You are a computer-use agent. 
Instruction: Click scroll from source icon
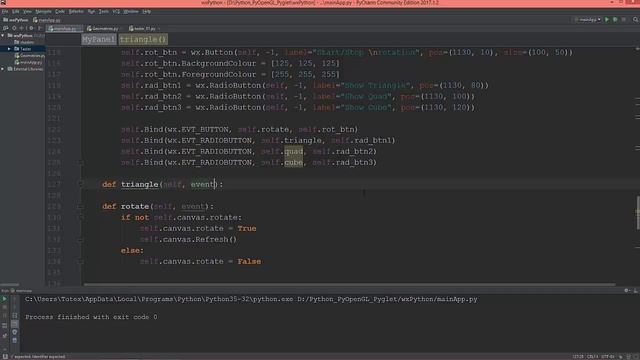click(14, 28)
